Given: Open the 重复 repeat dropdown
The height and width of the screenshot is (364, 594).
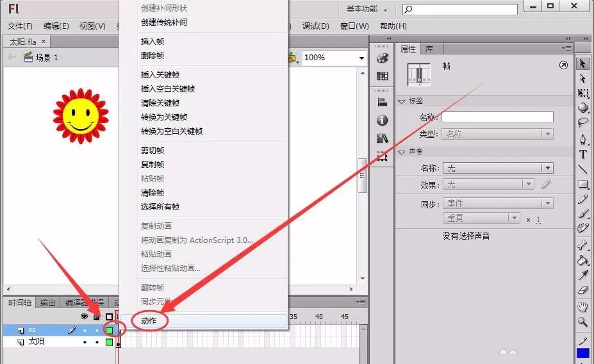Looking at the screenshot, I should point(481,218).
